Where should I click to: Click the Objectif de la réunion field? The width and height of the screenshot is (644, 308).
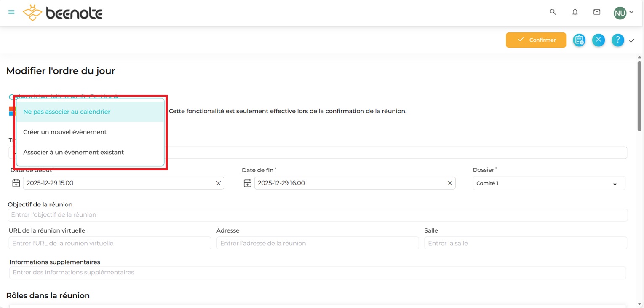[317, 215]
